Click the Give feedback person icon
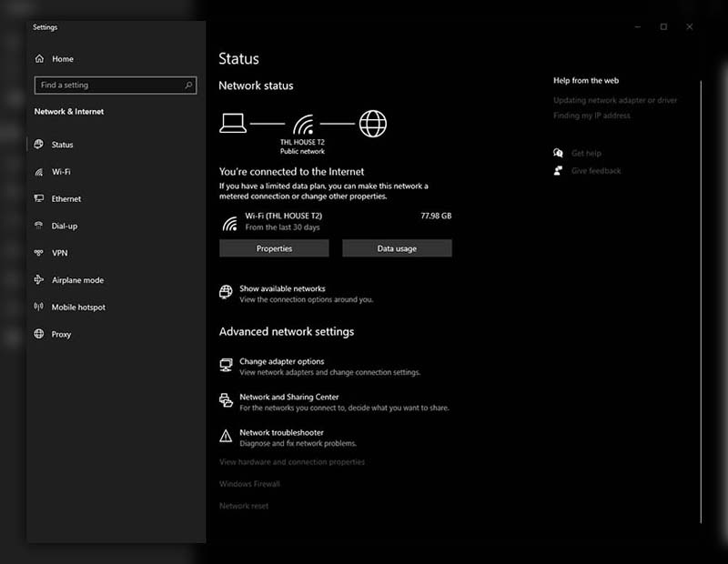Image resolution: width=728 pixels, height=564 pixels. (x=558, y=170)
